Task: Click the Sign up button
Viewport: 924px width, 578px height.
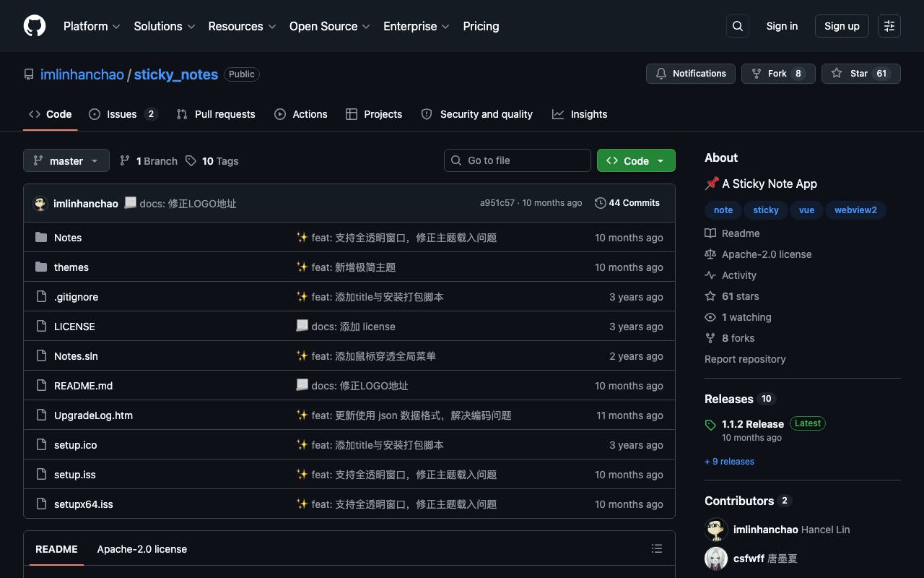Action: pyautogui.click(x=842, y=26)
